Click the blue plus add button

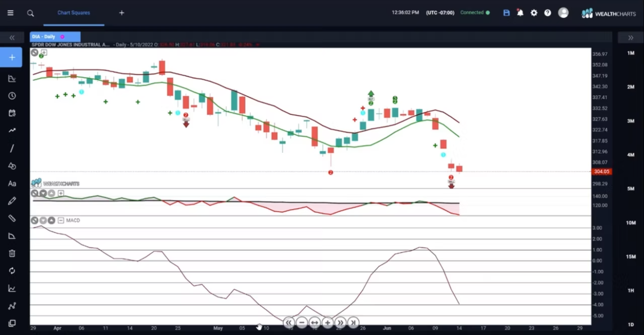[x=11, y=57]
